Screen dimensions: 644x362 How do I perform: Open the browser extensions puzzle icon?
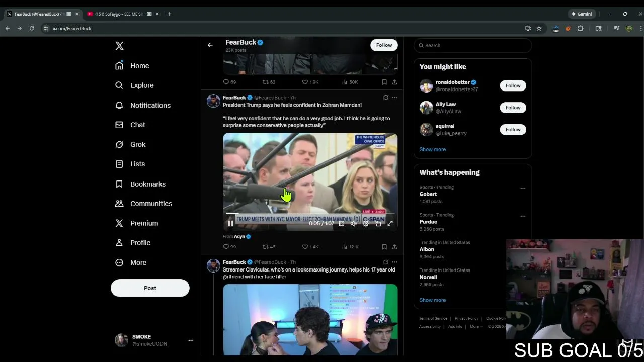(581, 29)
